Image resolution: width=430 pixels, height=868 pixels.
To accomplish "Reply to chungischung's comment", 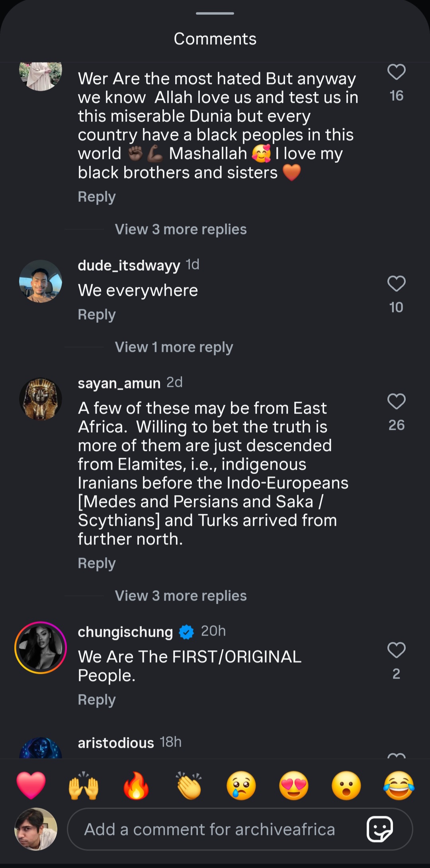I will (x=97, y=699).
